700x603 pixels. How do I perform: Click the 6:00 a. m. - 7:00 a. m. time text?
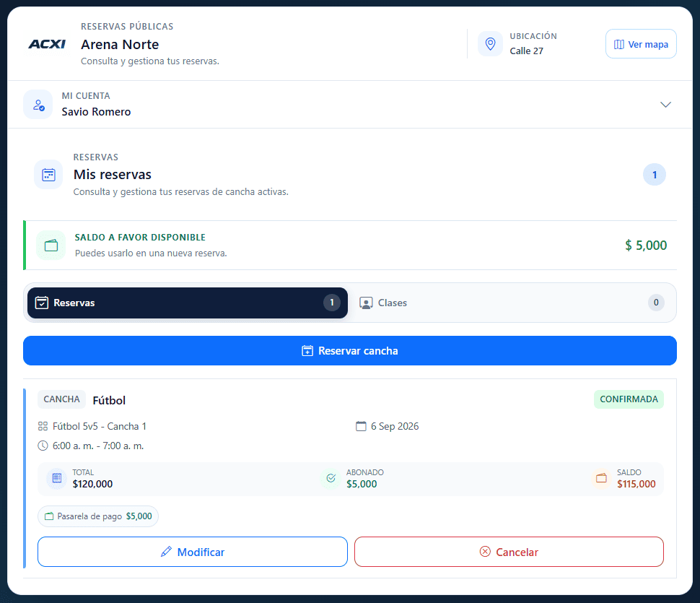tap(98, 446)
